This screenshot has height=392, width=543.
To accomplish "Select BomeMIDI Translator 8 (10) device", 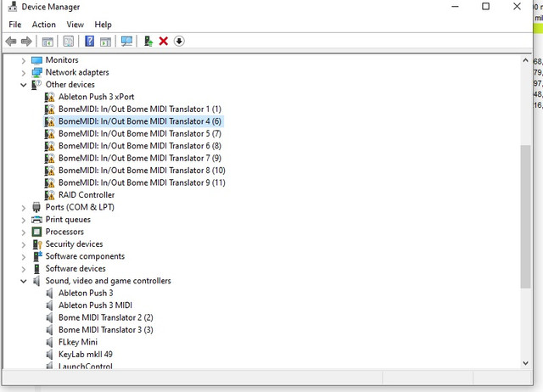I will coord(142,171).
